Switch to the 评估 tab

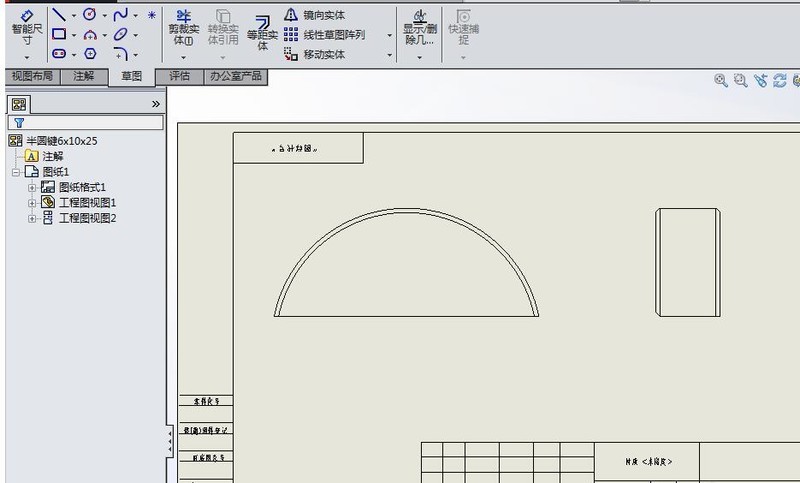[x=180, y=77]
